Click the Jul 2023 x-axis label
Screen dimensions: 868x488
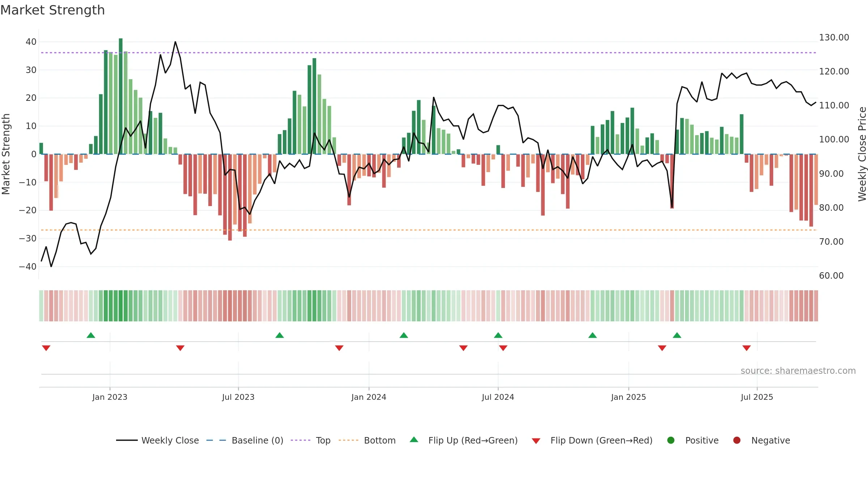[238, 397]
